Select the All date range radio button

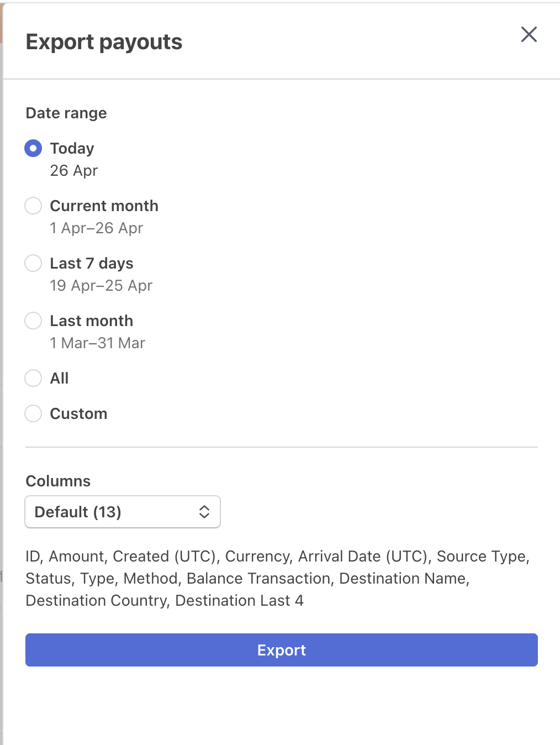[33, 378]
